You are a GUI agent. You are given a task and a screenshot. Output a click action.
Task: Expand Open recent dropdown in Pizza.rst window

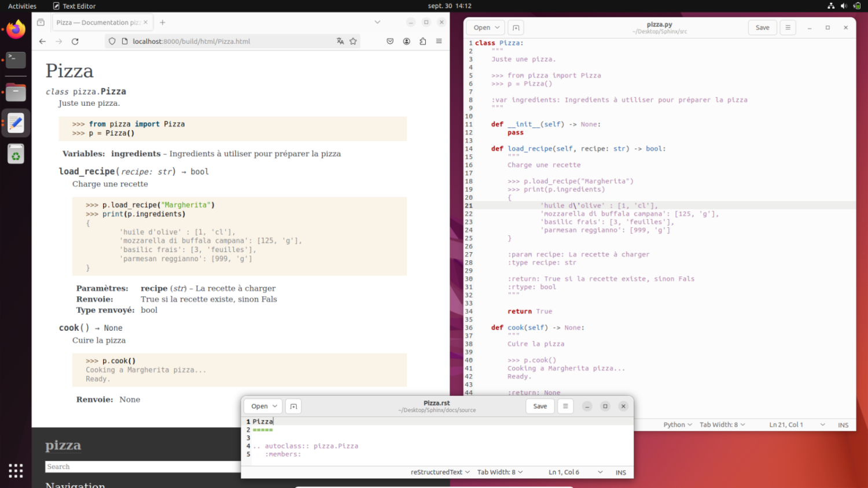pyautogui.click(x=275, y=406)
